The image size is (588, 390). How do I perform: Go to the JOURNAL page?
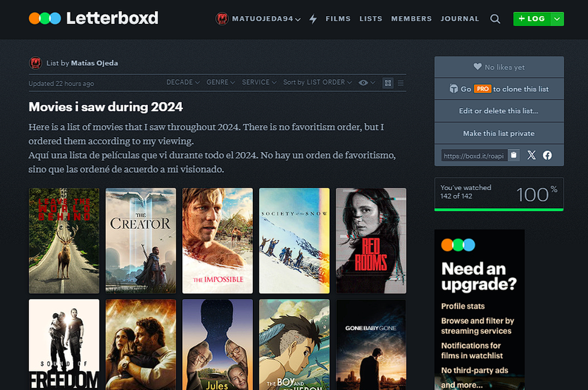click(460, 19)
